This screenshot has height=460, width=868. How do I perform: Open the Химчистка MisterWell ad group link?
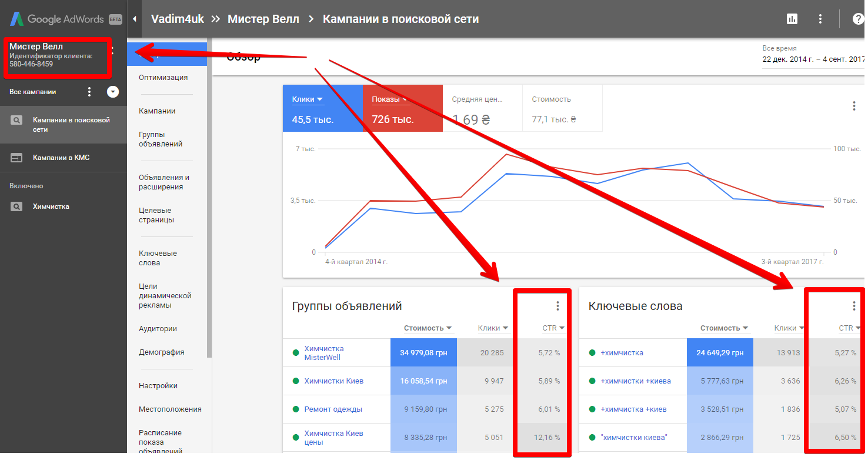click(x=323, y=353)
